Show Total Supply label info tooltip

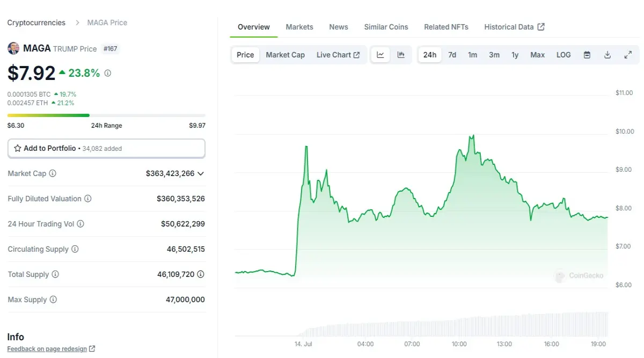[x=55, y=274]
